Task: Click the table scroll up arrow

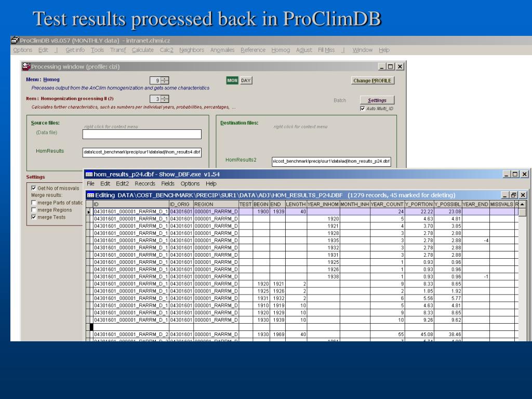Action: pyautogui.click(x=522, y=204)
